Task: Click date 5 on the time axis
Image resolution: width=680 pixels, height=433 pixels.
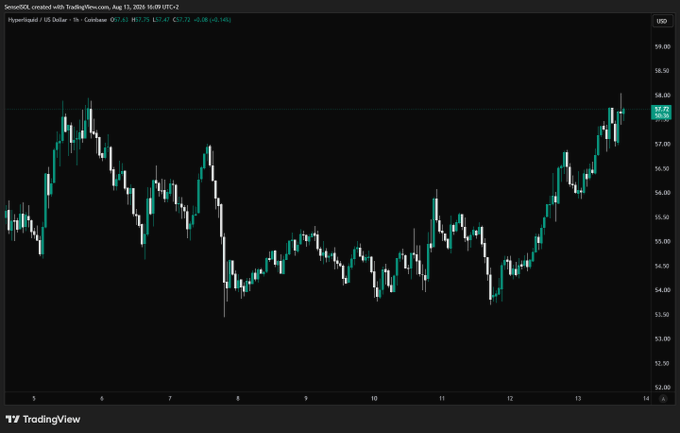Action: point(34,398)
